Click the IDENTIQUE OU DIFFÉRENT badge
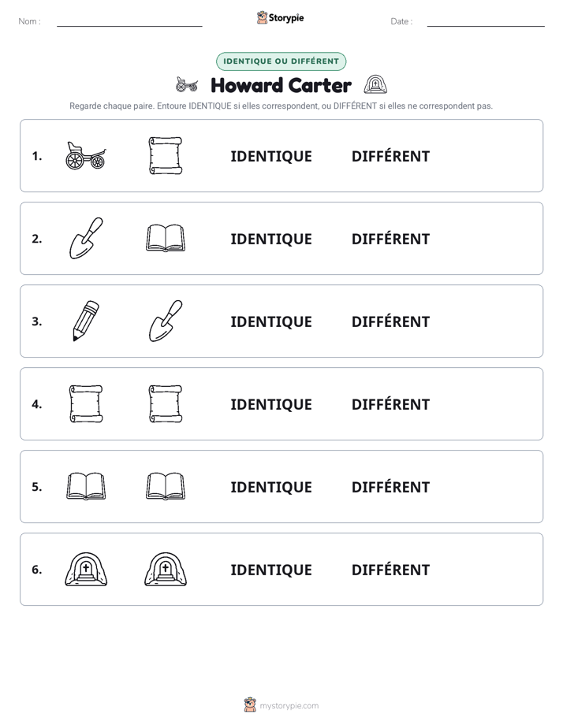This screenshot has height=728, width=563. pyautogui.click(x=281, y=61)
